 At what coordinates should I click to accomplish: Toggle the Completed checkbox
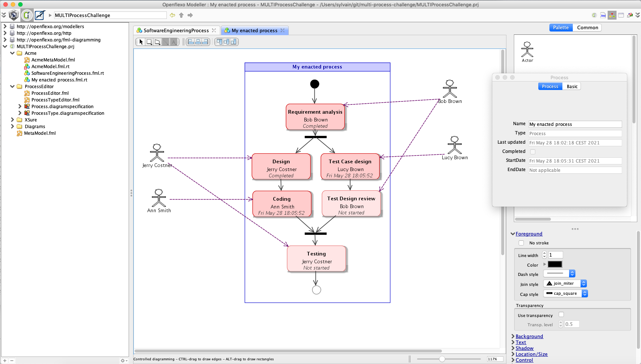pyautogui.click(x=533, y=152)
